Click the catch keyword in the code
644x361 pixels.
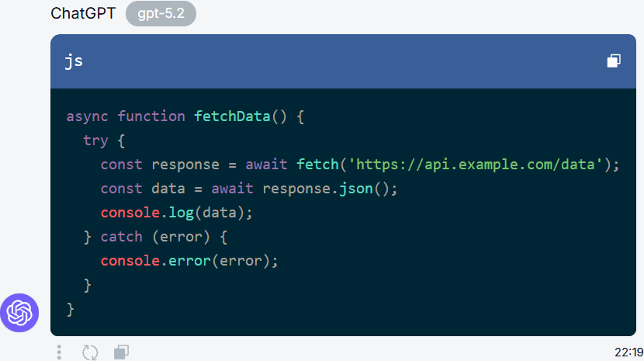pos(121,237)
